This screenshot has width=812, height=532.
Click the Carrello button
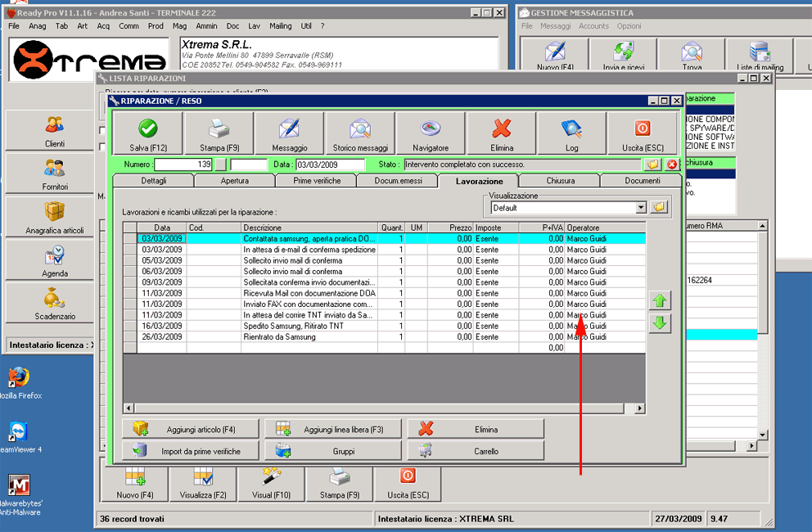(x=476, y=451)
